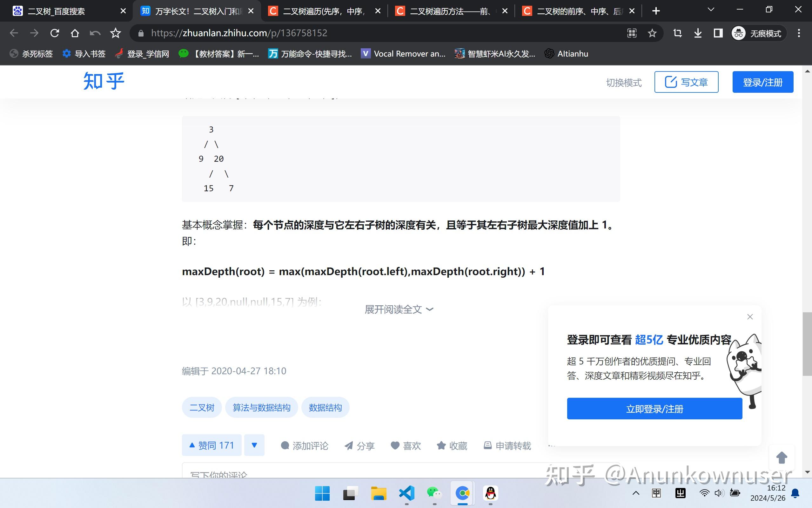The height and width of the screenshot is (508, 812).
Task: Open Altianhu bookmark
Action: [566, 54]
